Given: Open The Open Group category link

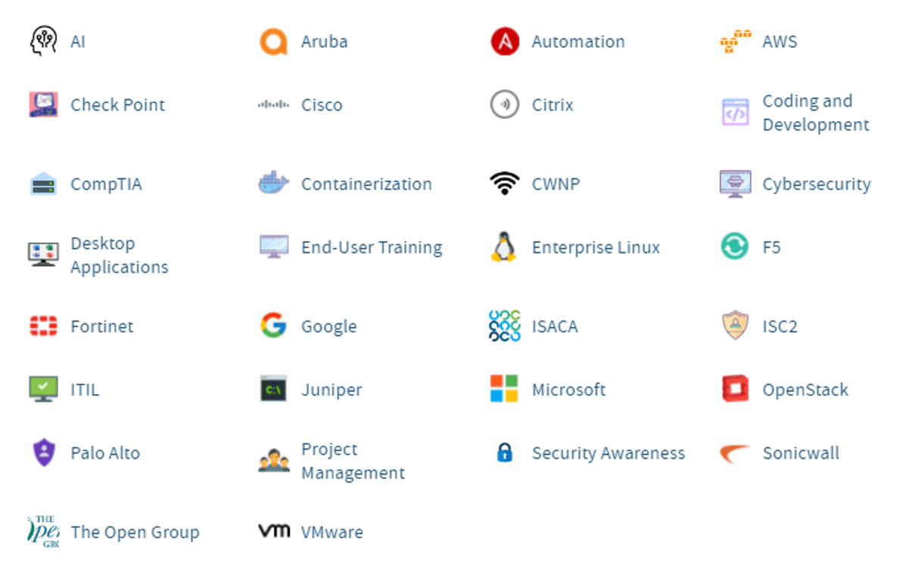Looking at the screenshot, I should pos(135,532).
